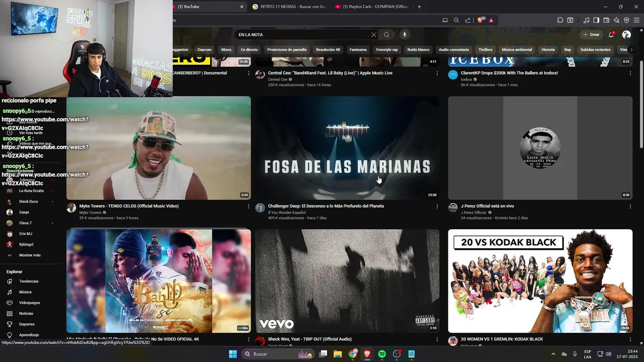This screenshot has width=644, height=362.
Task: Open the Música sidebar item
Action: (25, 292)
